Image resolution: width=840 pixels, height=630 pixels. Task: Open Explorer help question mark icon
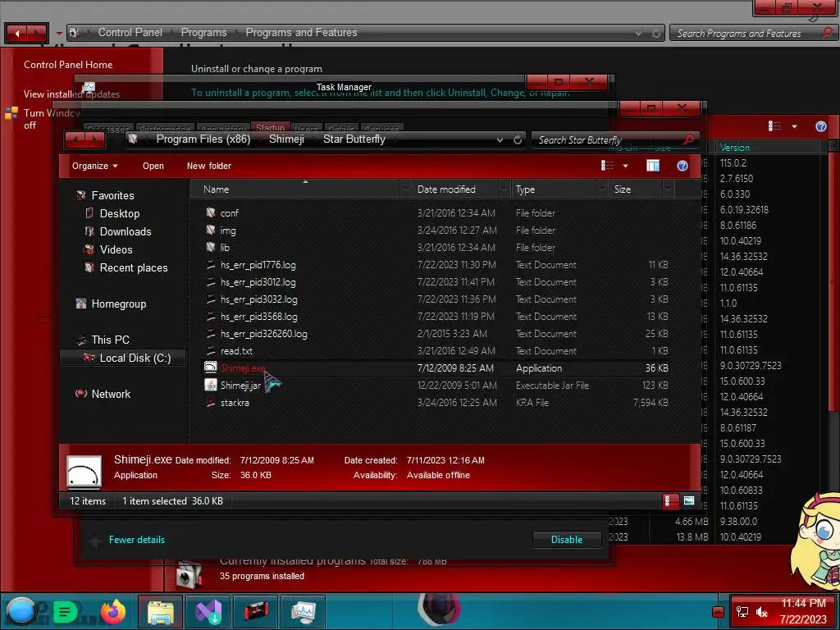pyautogui.click(x=682, y=166)
